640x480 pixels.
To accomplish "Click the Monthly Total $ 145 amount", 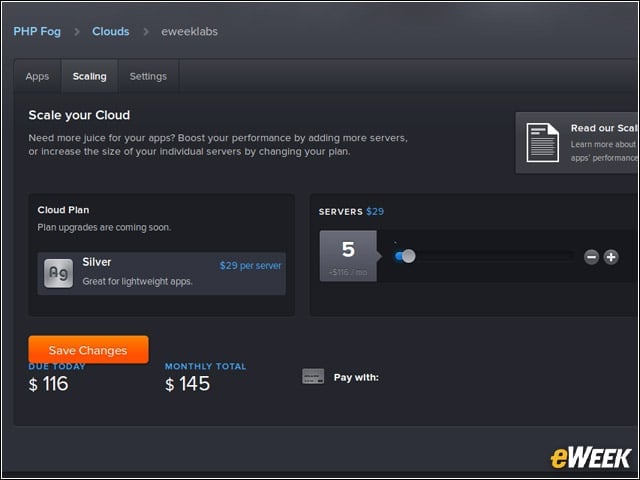I will (188, 384).
